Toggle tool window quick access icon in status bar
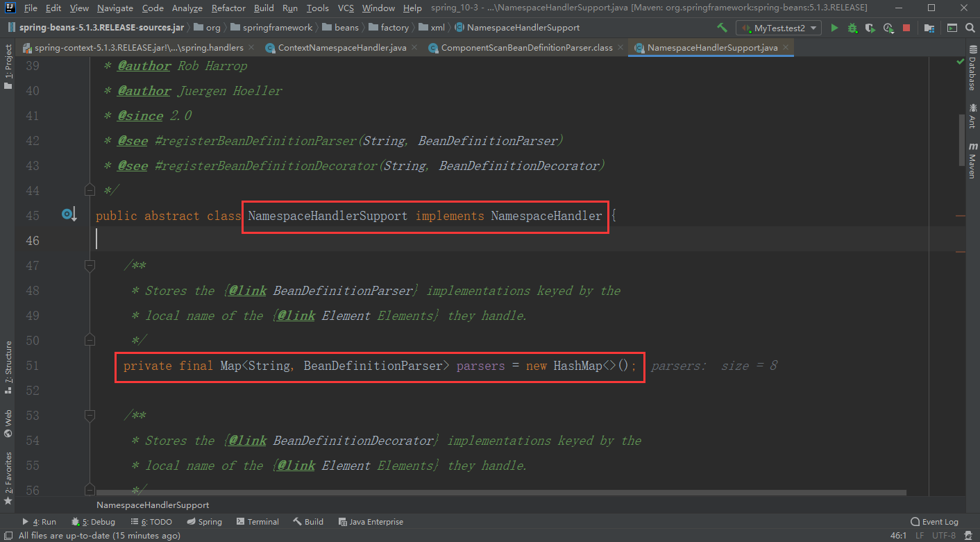 [x=8, y=535]
